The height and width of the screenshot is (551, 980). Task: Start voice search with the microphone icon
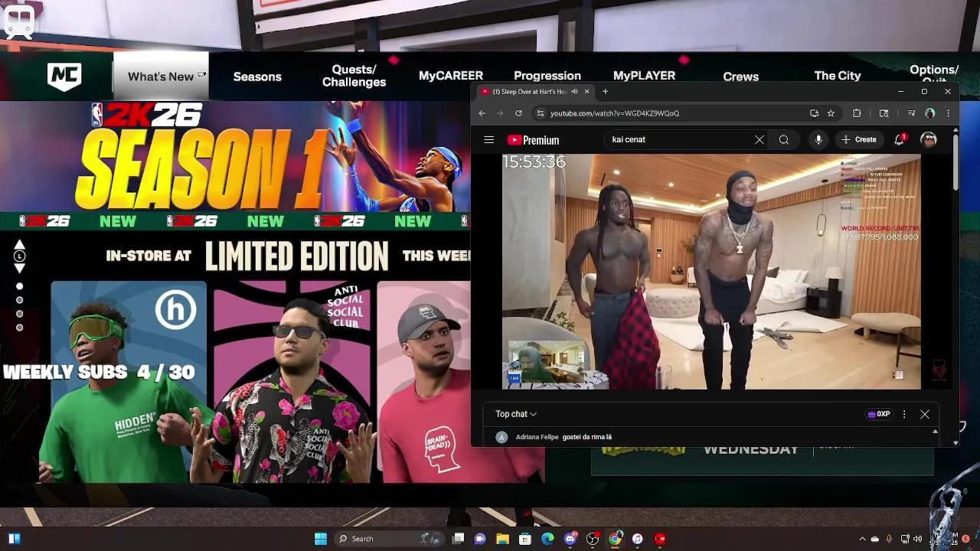818,140
